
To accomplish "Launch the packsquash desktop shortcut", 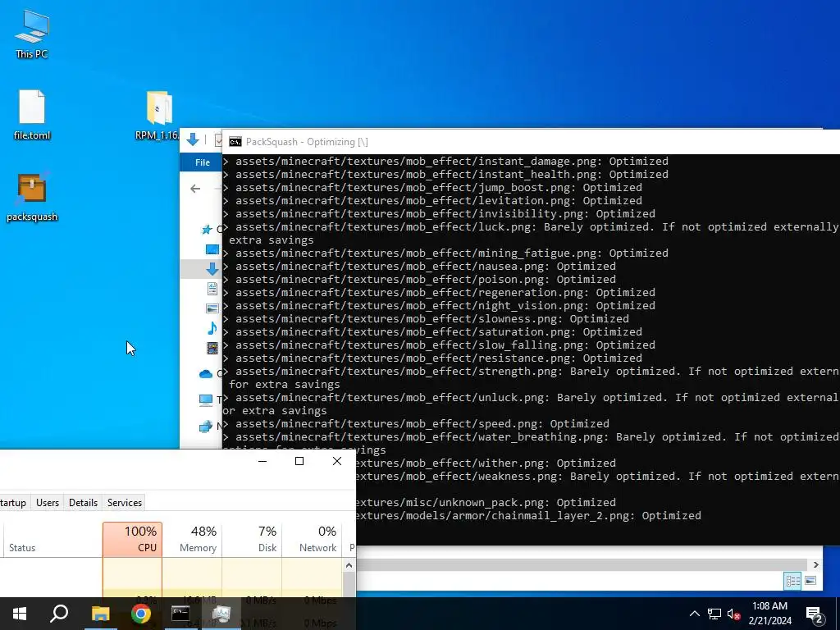I will pos(32,197).
